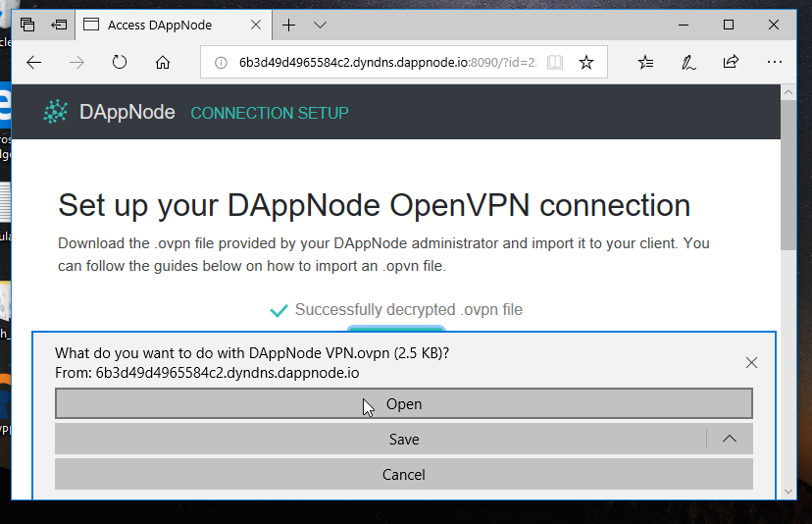This screenshot has width=812, height=524.
Task: Click the browser Back arrow
Action: [34, 63]
